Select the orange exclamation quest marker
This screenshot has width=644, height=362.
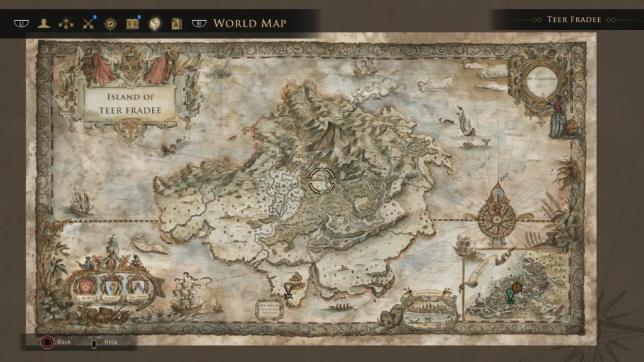[517, 288]
